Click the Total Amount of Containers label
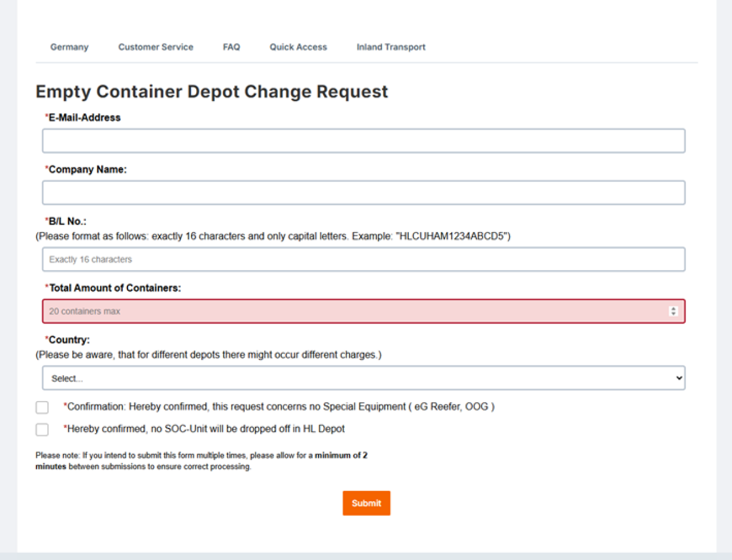This screenshot has width=732, height=560. [114, 288]
